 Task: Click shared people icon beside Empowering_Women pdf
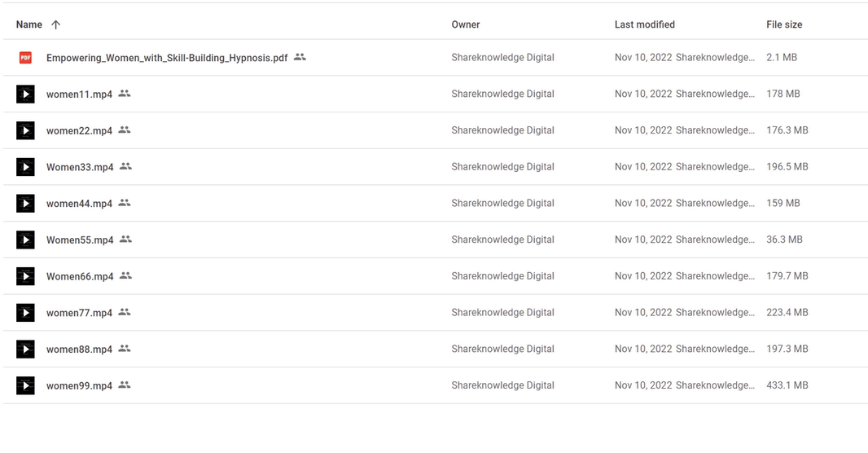[300, 57]
